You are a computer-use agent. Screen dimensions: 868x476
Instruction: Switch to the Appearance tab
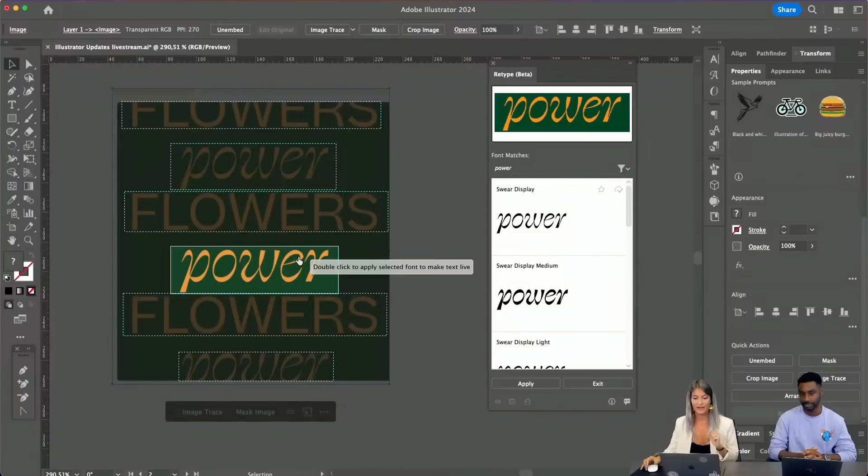[788, 71]
